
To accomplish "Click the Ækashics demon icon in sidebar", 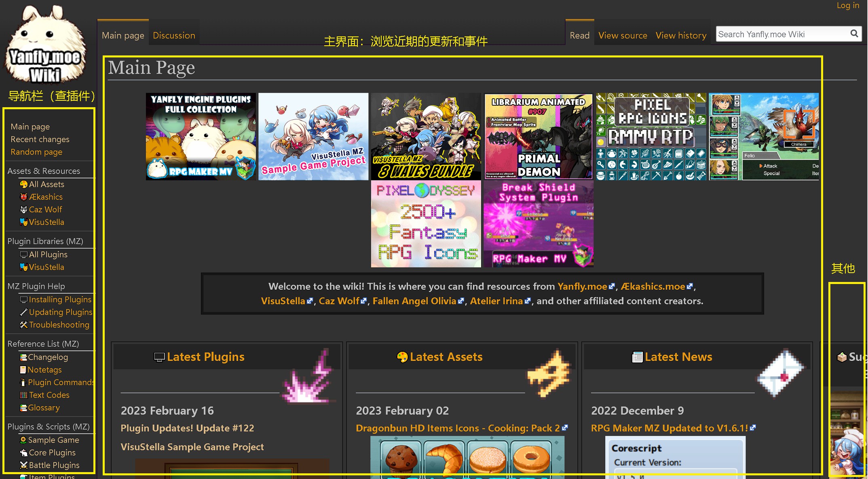I will point(23,197).
